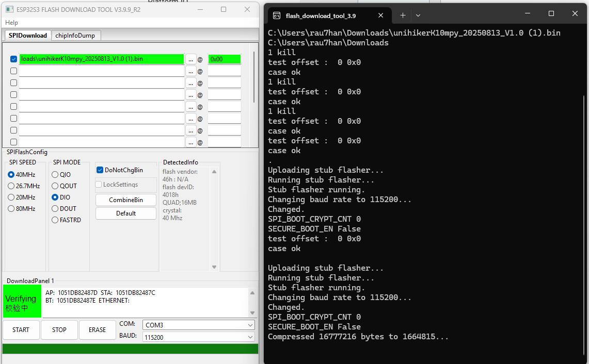Image resolution: width=589 pixels, height=364 pixels.
Task: Browse file for the first firmware row
Action: click(x=190, y=59)
